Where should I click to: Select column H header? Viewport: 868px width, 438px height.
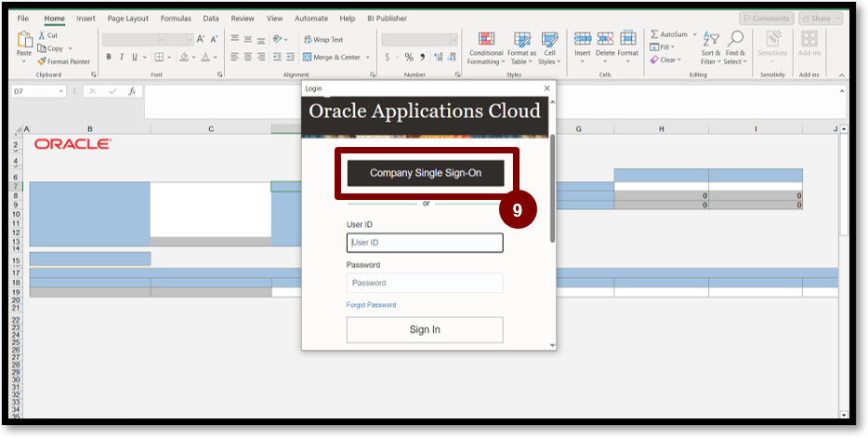[x=661, y=129]
